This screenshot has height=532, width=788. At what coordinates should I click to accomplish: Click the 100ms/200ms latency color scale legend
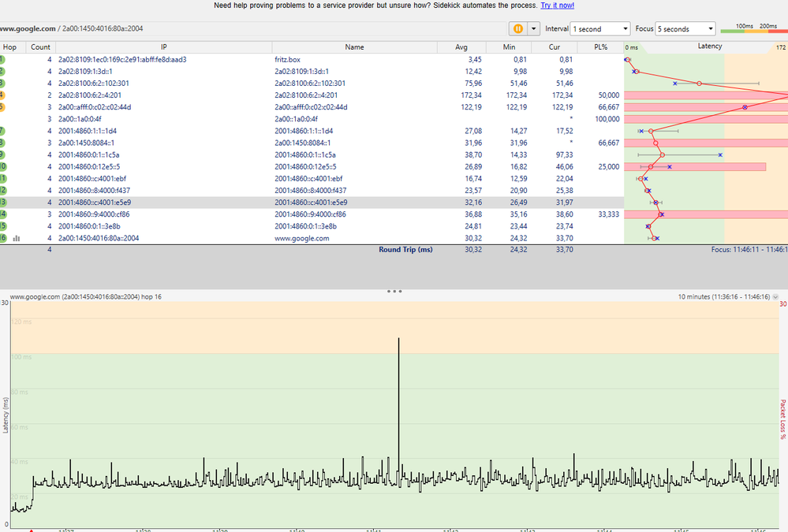(x=754, y=28)
